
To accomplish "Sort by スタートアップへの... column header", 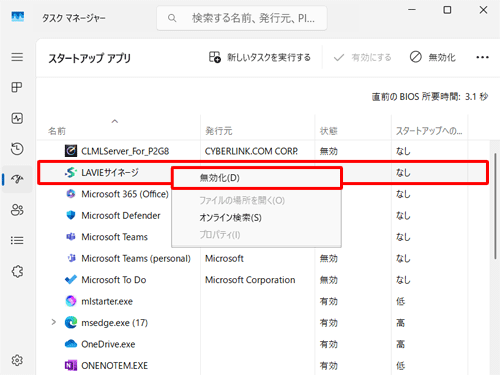I will pos(429,131).
